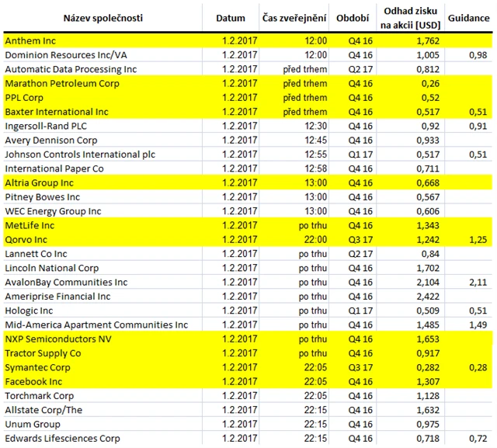Viewport: 497px width, 448px height.
Task: Click the 'Čas zveřejnění' column header
Action: pos(293,18)
